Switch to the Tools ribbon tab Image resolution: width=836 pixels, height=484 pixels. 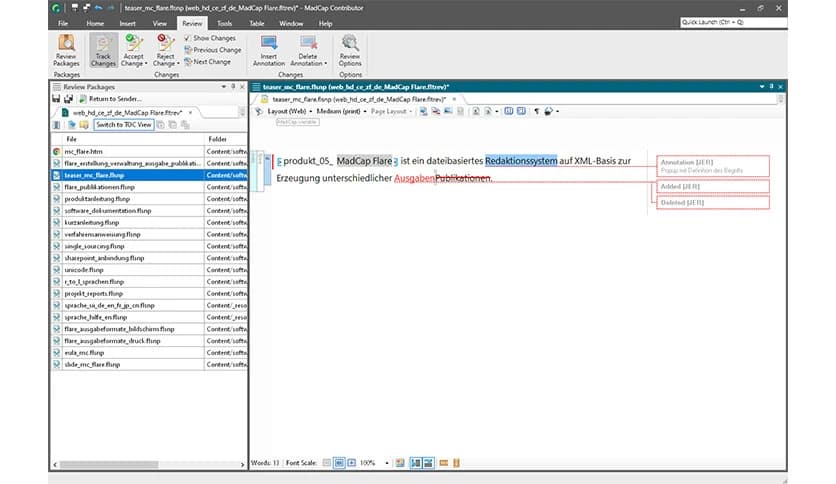point(224,23)
